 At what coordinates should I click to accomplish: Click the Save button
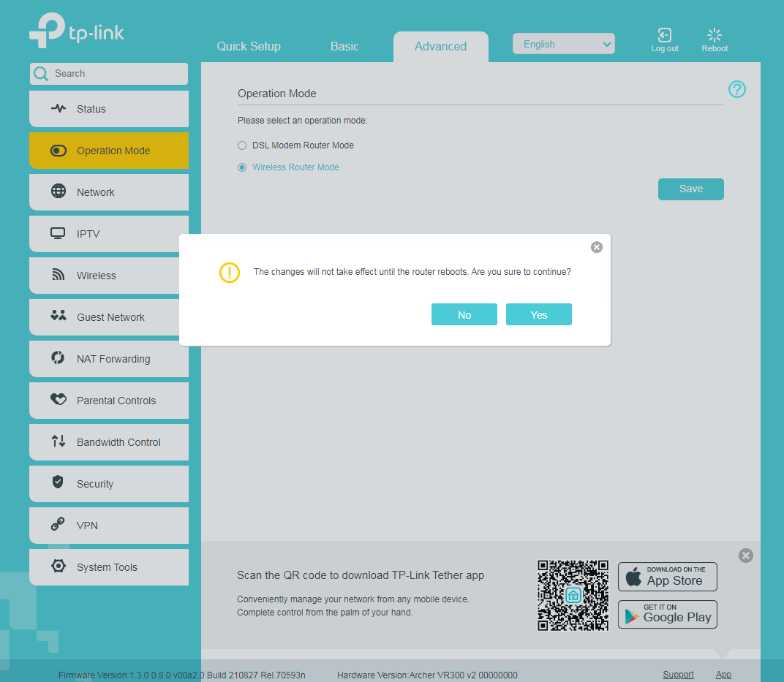(x=691, y=189)
